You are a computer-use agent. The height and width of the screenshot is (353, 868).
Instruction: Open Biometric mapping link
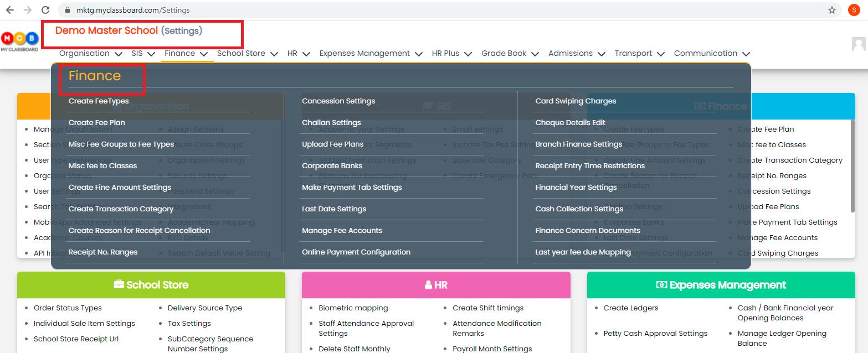353,308
